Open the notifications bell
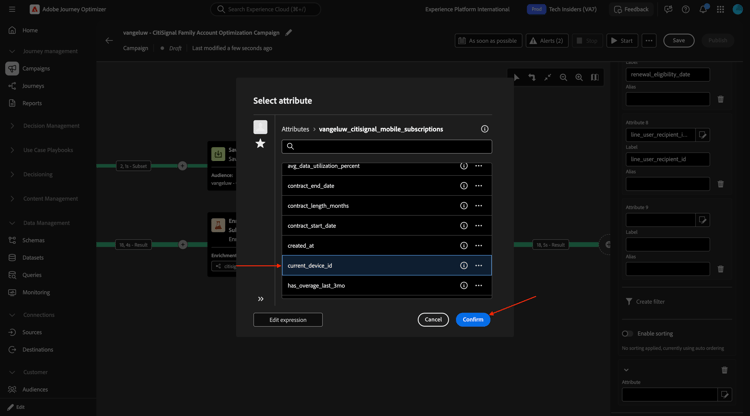 [703, 10]
